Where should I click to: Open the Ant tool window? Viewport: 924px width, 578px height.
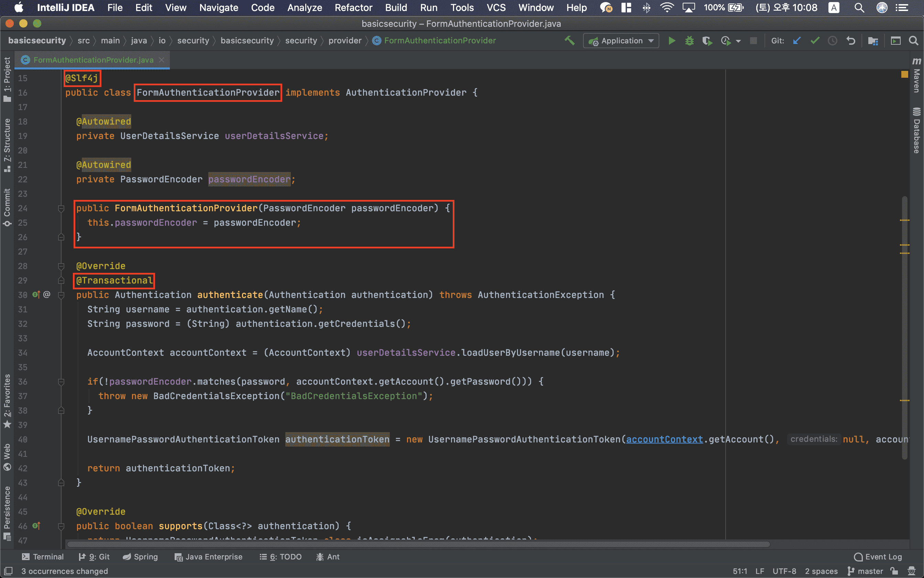tap(328, 557)
